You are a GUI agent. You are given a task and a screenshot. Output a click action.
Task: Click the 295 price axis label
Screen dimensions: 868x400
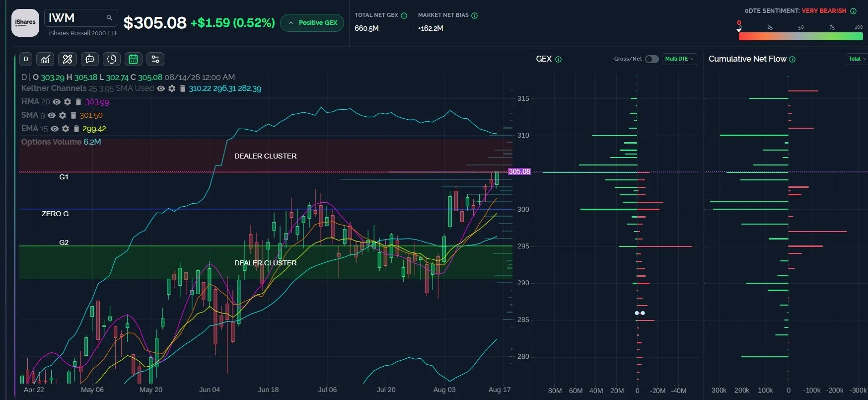point(523,246)
